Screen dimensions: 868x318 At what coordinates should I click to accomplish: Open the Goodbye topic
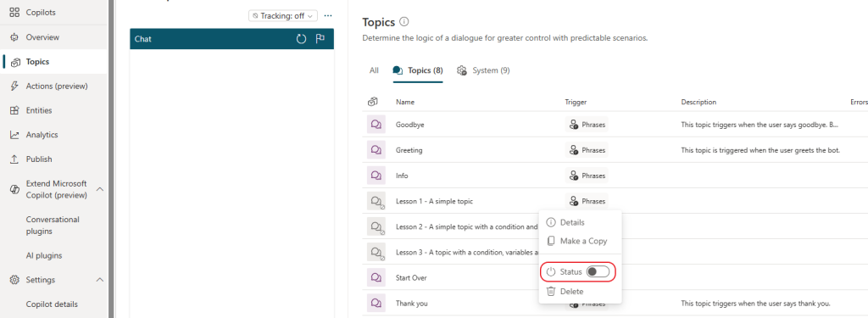[410, 125]
